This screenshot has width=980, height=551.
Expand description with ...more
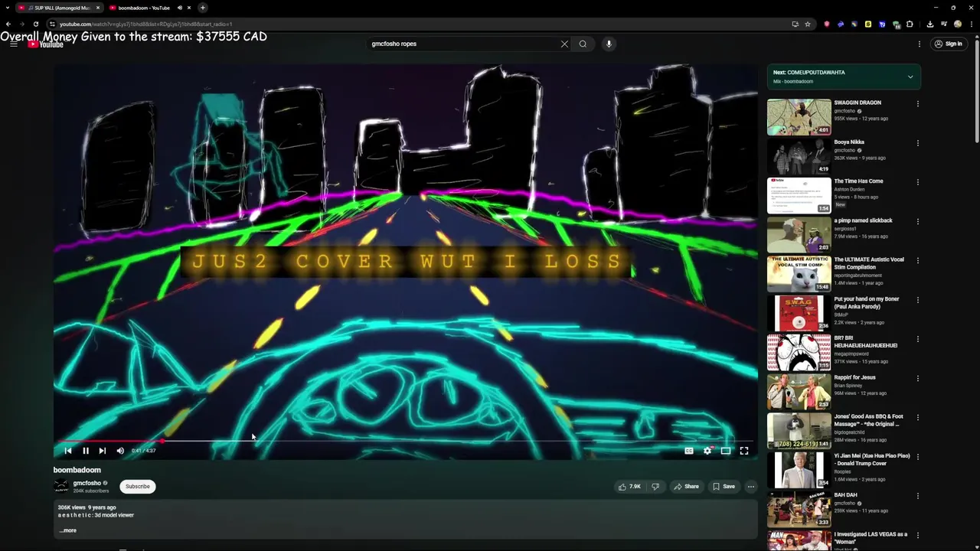(68, 530)
